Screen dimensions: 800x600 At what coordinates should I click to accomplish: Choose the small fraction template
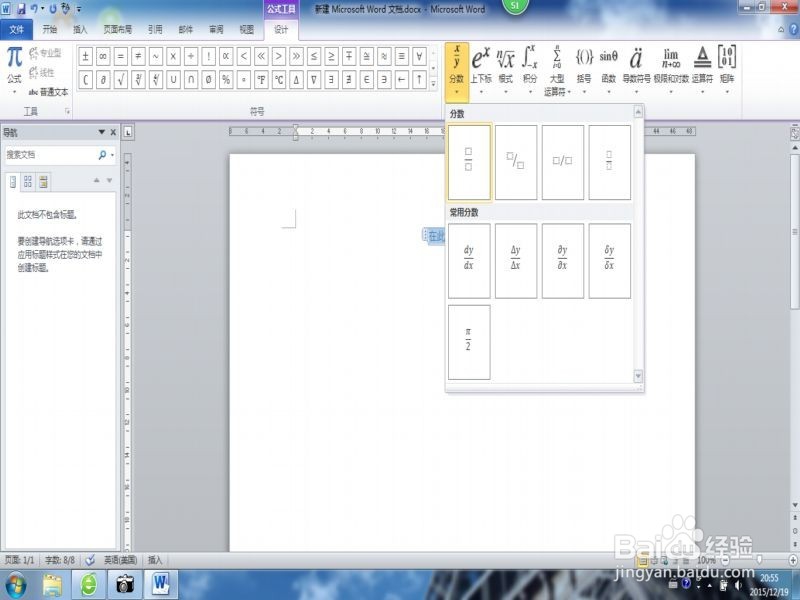[610, 162]
